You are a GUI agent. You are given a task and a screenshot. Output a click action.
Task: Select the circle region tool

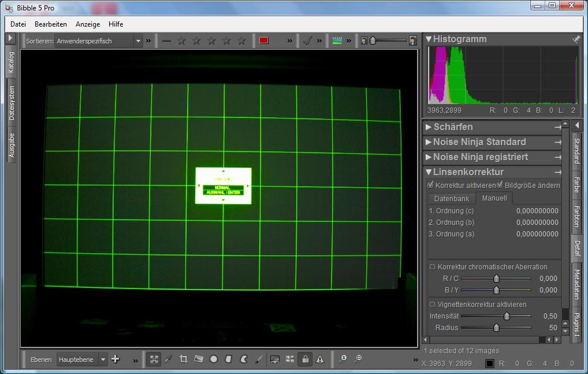214,359
